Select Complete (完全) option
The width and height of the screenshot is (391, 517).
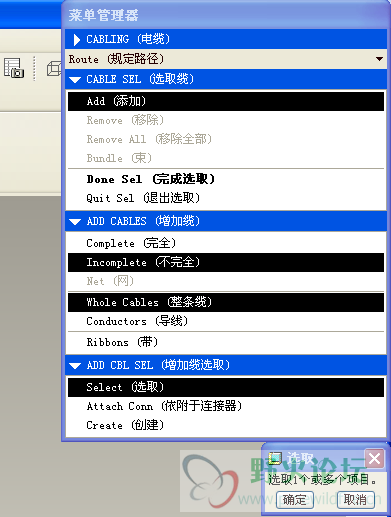(x=226, y=243)
